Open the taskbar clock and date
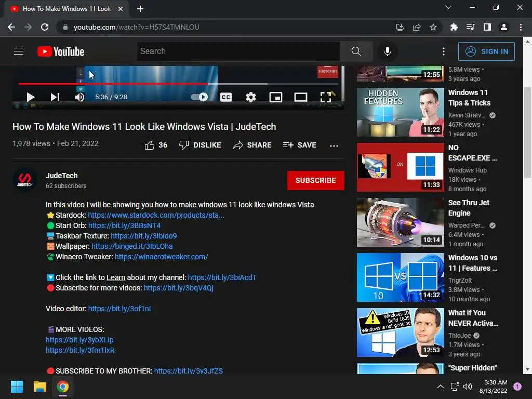The width and height of the screenshot is (532, 399). tap(494, 387)
